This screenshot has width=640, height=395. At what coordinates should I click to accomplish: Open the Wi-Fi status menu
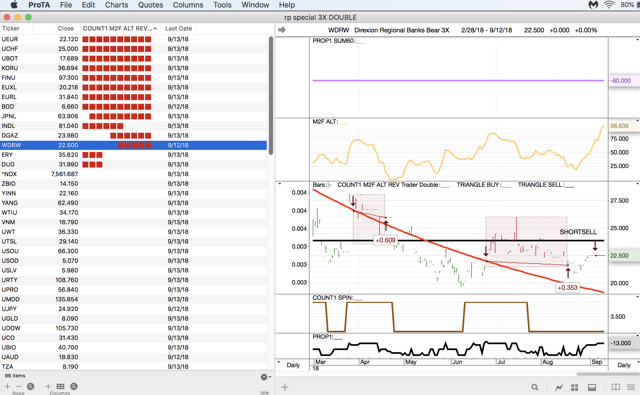[609, 5]
